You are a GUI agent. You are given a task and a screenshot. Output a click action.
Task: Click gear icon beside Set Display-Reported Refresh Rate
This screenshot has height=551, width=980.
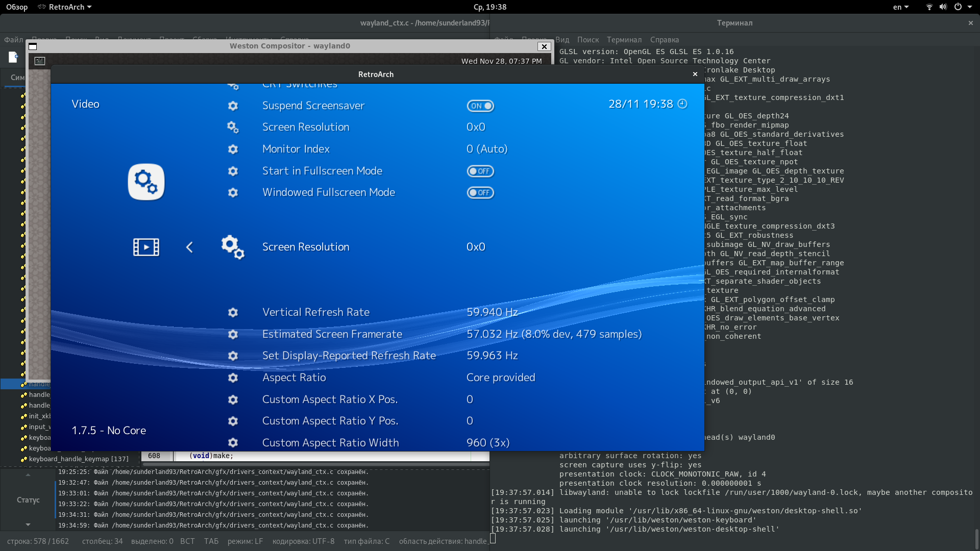233,356
